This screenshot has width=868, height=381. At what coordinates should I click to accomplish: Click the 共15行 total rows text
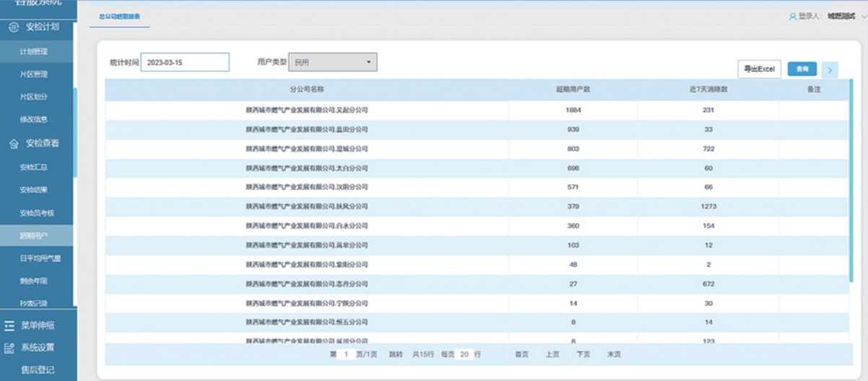click(x=423, y=354)
